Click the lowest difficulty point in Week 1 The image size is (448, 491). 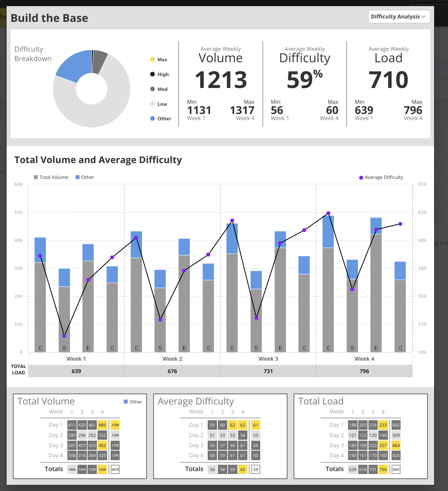point(64,336)
